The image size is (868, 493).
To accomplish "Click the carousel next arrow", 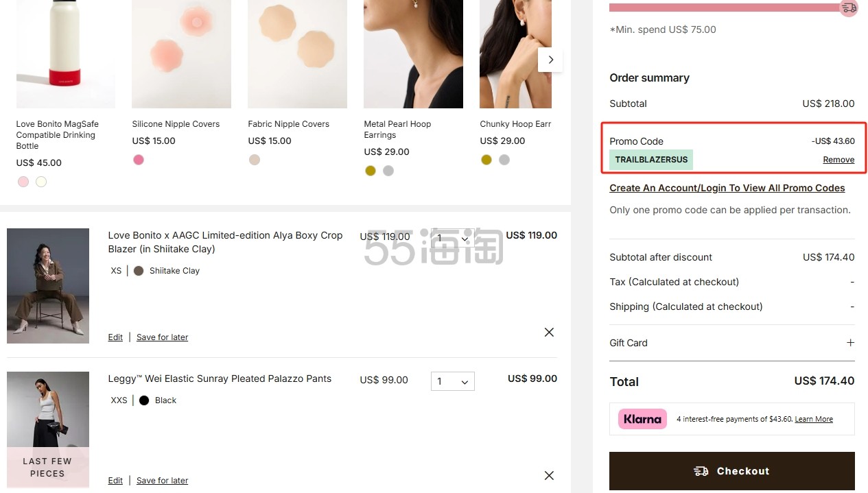I will pyautogui.click(x=550, y=60).
